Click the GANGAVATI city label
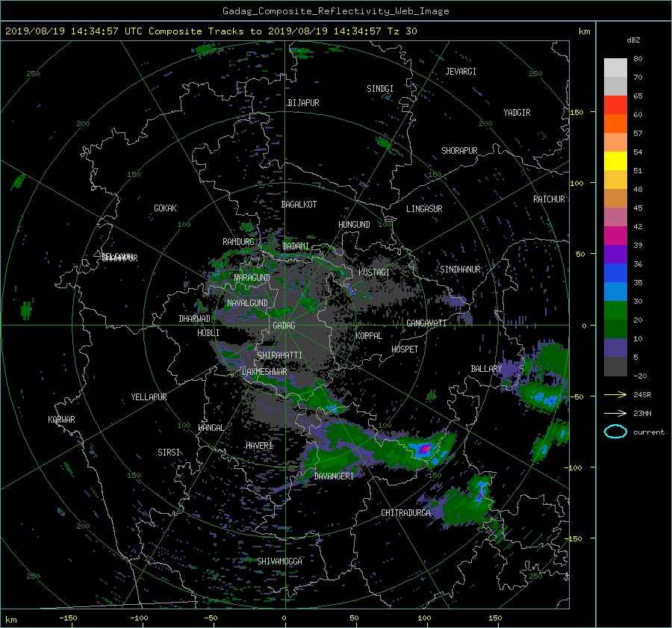This screenshot has width=672, height=628. [426, 323]
